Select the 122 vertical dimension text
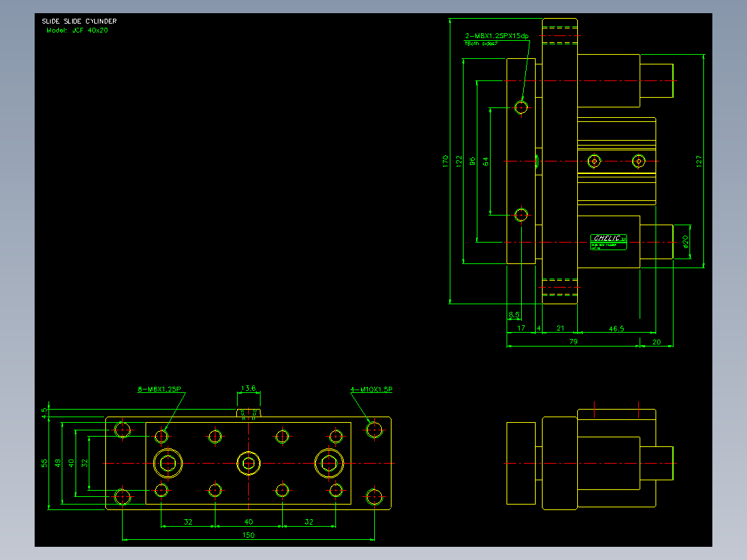 (459, 161)
